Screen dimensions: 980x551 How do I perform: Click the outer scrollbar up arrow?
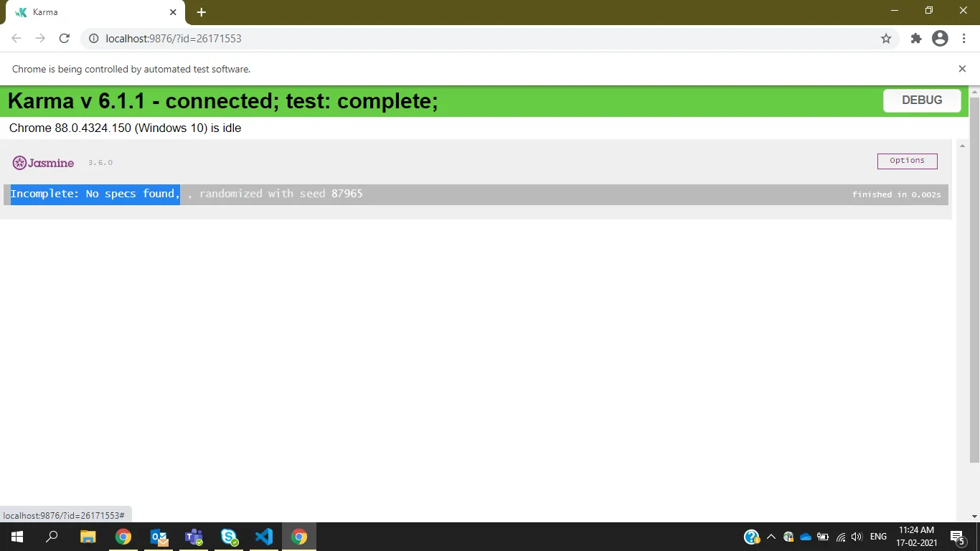coord(974,90)
